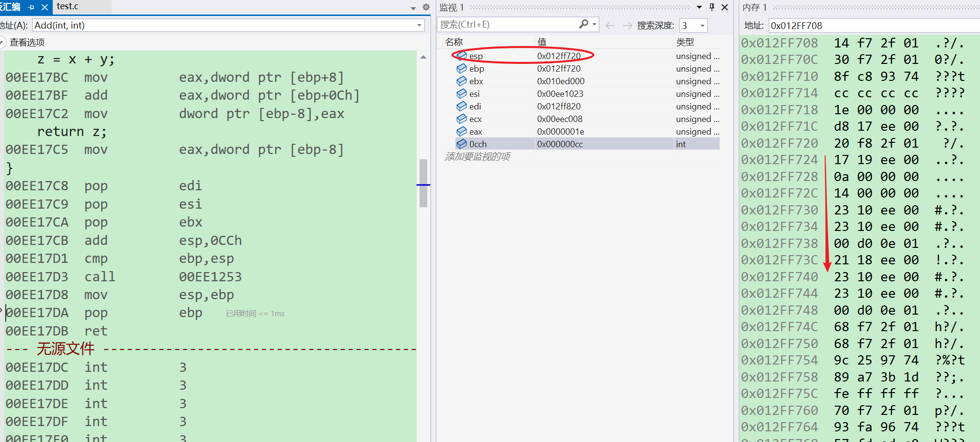Click instruction address 00EE17BC
The image size is (980, 442).
click(x=37, y=77)
